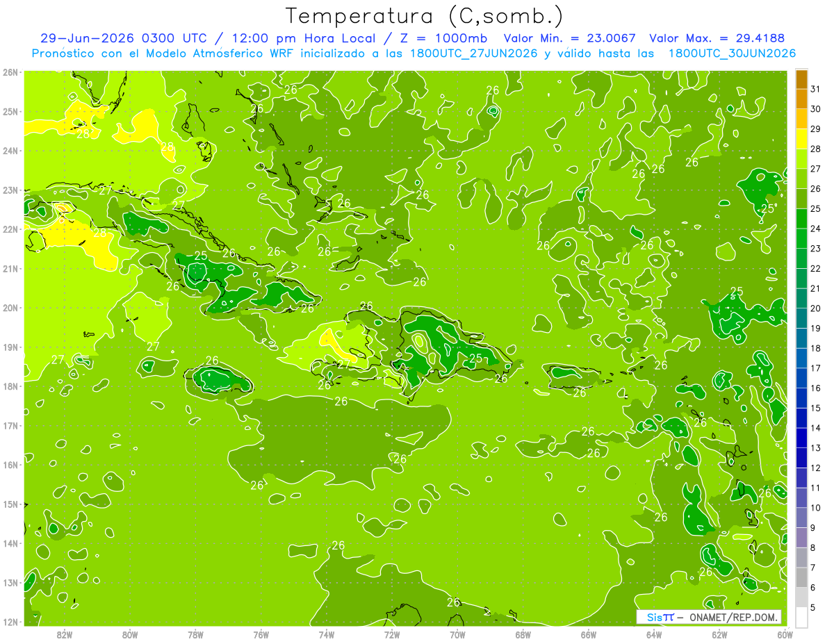Select the white swatch just above 5
The image size is (834, 644).
(801, 598)
